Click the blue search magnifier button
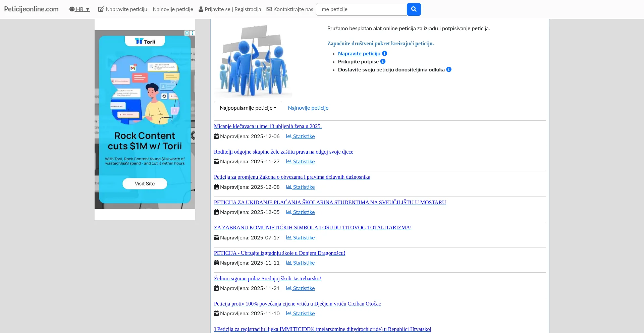The image size is (644, 333). [x=414, y=9]
